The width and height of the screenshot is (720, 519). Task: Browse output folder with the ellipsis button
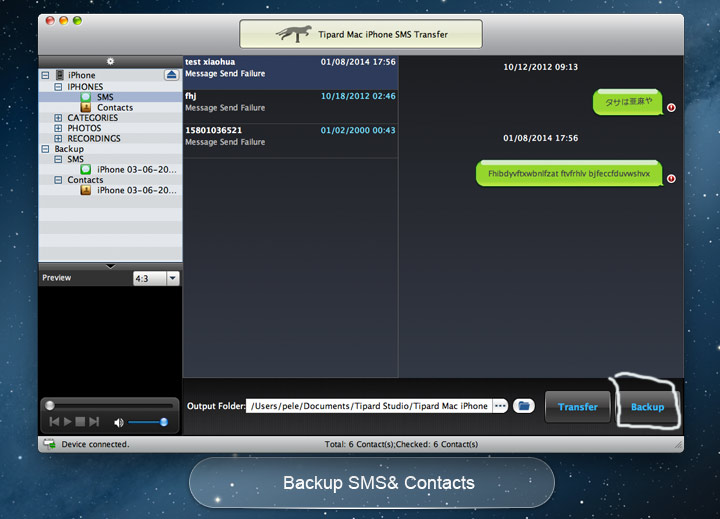(500, 406)
